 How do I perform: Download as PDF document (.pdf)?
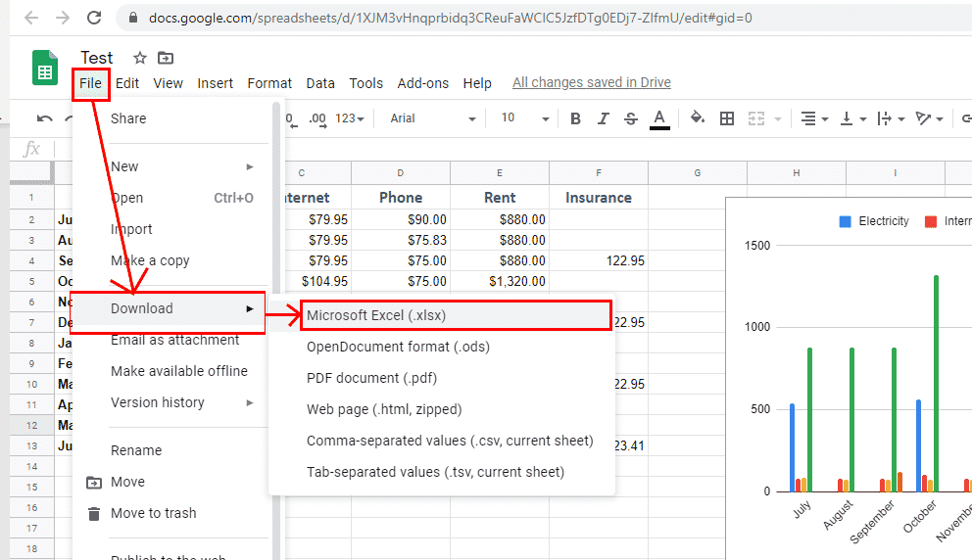point(442,379)
